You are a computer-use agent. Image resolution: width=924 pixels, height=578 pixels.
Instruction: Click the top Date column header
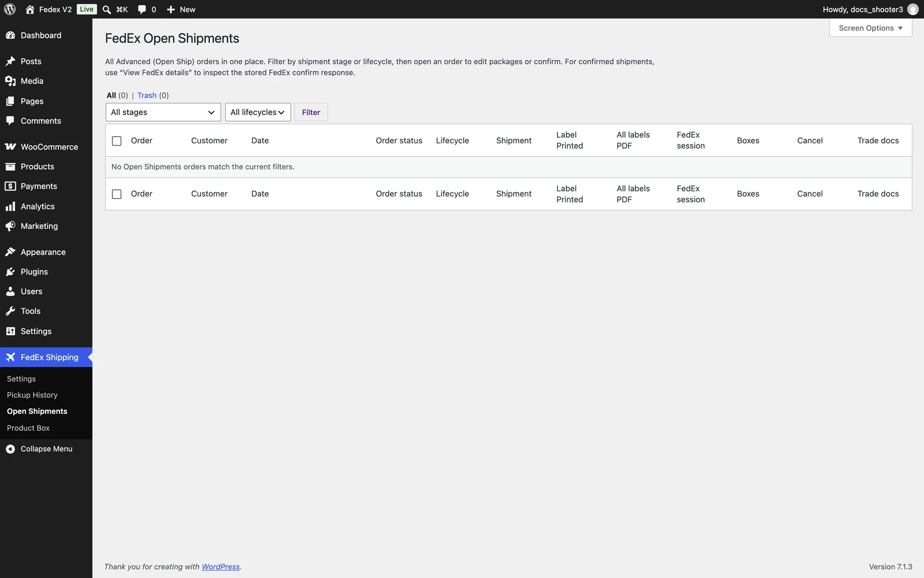pos(260,140)
